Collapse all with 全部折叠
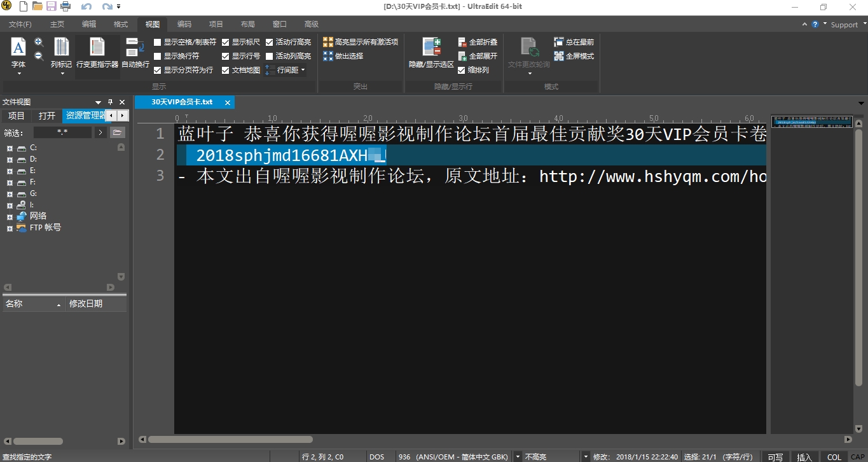868x462 pixels. [478, 42]
